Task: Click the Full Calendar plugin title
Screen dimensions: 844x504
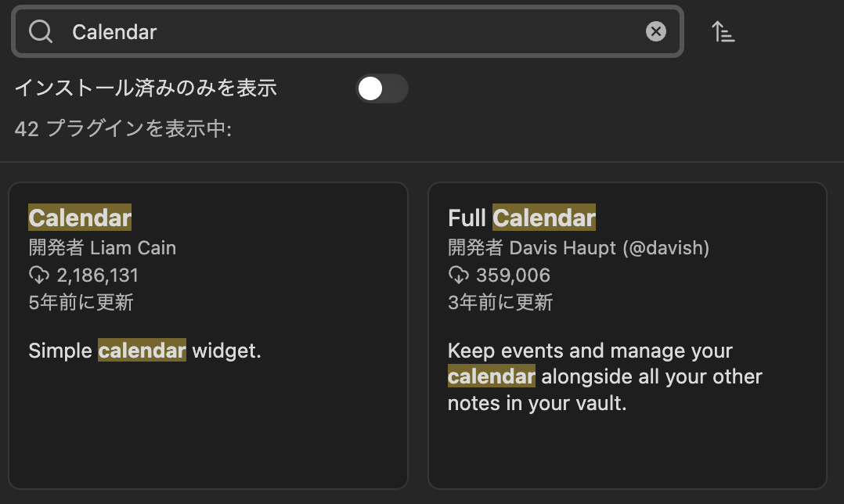Action: coord(521,218)
